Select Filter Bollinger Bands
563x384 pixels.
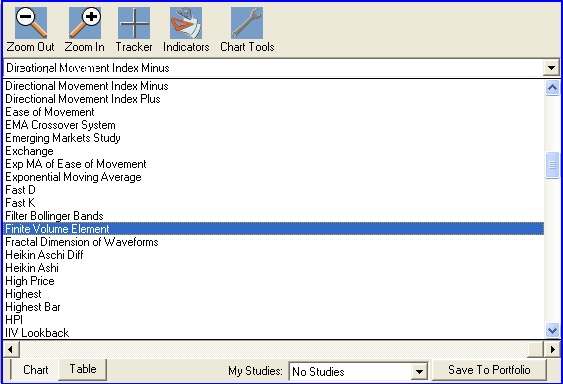tap(274, 216)
